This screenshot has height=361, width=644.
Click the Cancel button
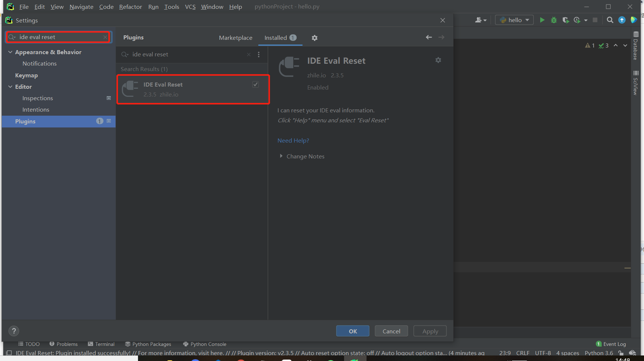(x=391, y=331)
